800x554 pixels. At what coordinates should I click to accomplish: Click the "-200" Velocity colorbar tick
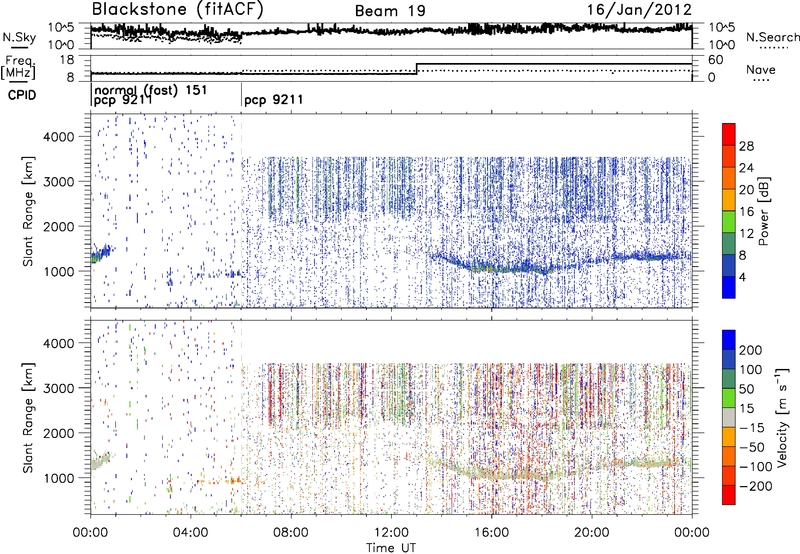click(x=754, y=486)
